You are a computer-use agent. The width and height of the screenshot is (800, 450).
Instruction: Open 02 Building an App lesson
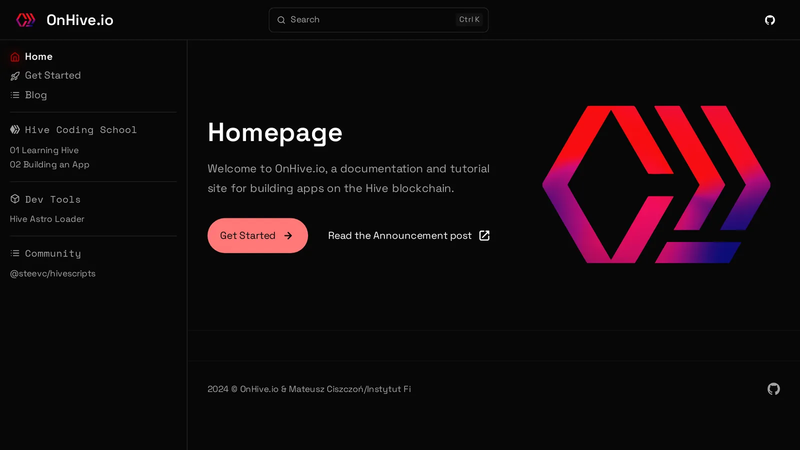49,164
